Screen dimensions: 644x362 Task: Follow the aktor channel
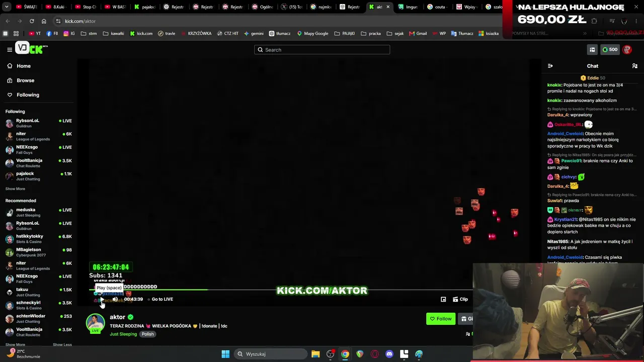441,319
